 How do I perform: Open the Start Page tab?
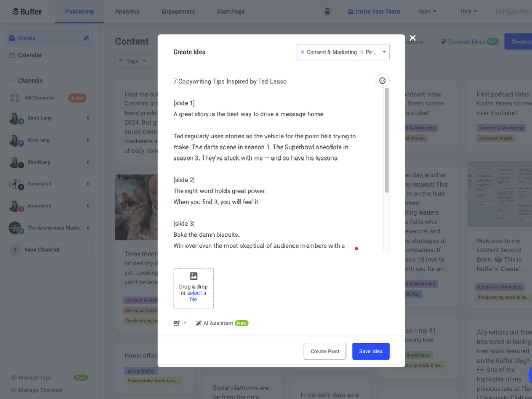pyautogui.click(x=231, y=11)
